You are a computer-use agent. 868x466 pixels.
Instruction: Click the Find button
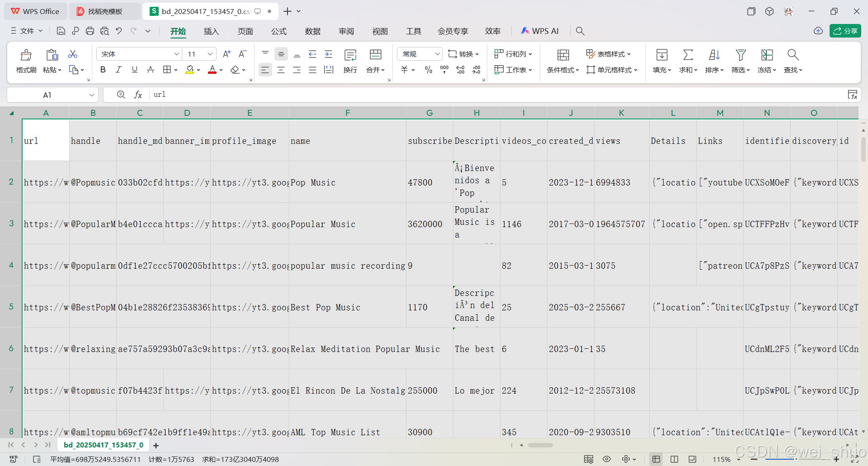pyautogui.click(x=793, y=61)
